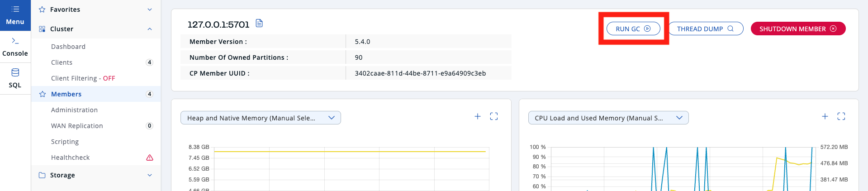Expand Heap memory chart to fullscreen

pos(494,117)
